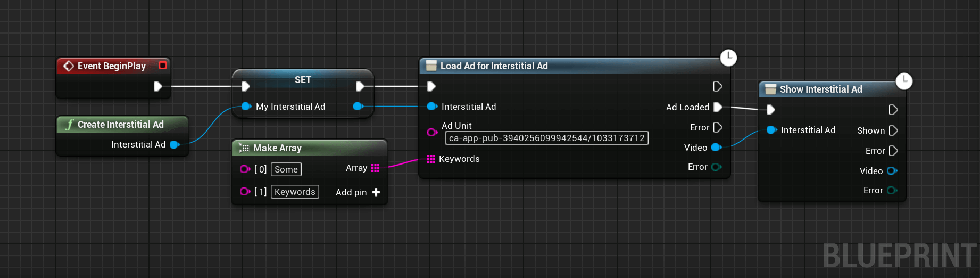Screen dimensions: 980x278
Task: Select the Load Ad for Interstitial Ad node title
Action: click(494, 66)
